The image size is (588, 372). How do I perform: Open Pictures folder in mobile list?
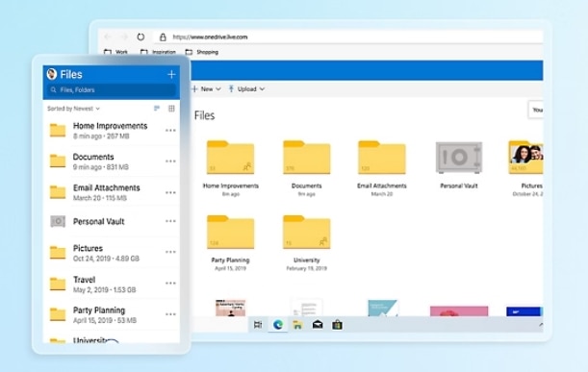tap(112, 253)
